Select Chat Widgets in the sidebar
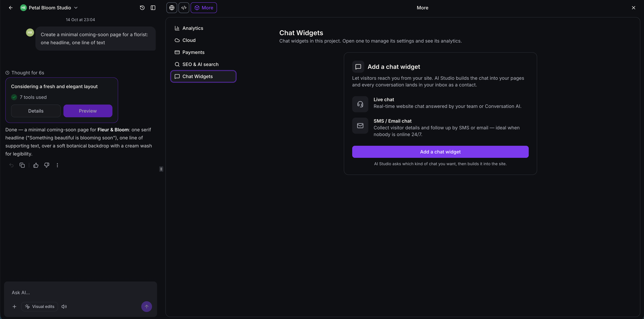This screenshot has height=319, width=644. point(203,76)
